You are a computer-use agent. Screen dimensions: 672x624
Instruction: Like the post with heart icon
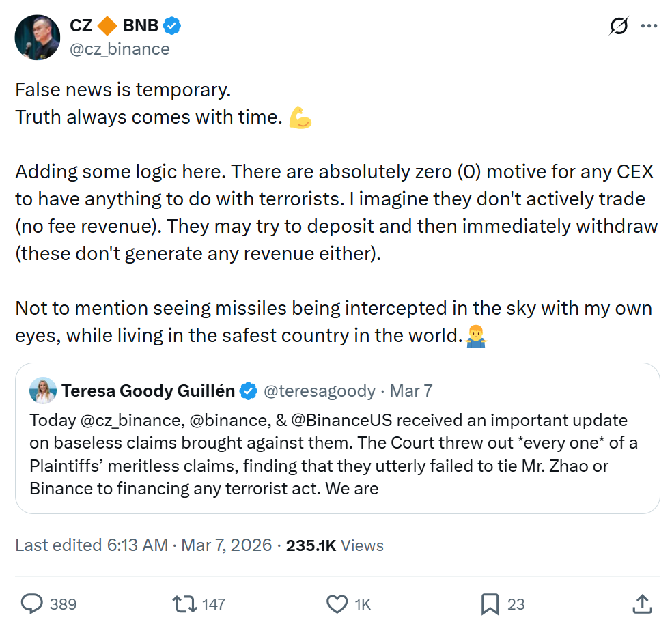tap(337, 604)
